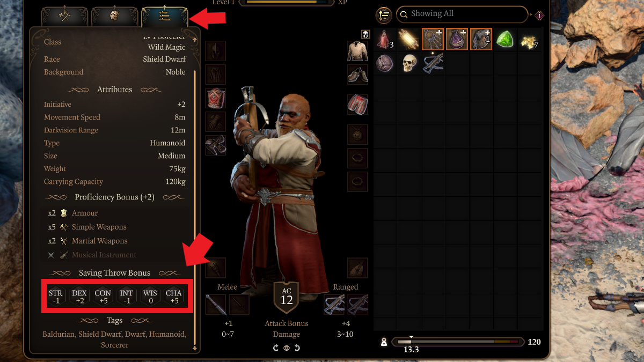Select the green gem in inventory
The height and width of the screenshot is (362, 644).
coord(505,39)
